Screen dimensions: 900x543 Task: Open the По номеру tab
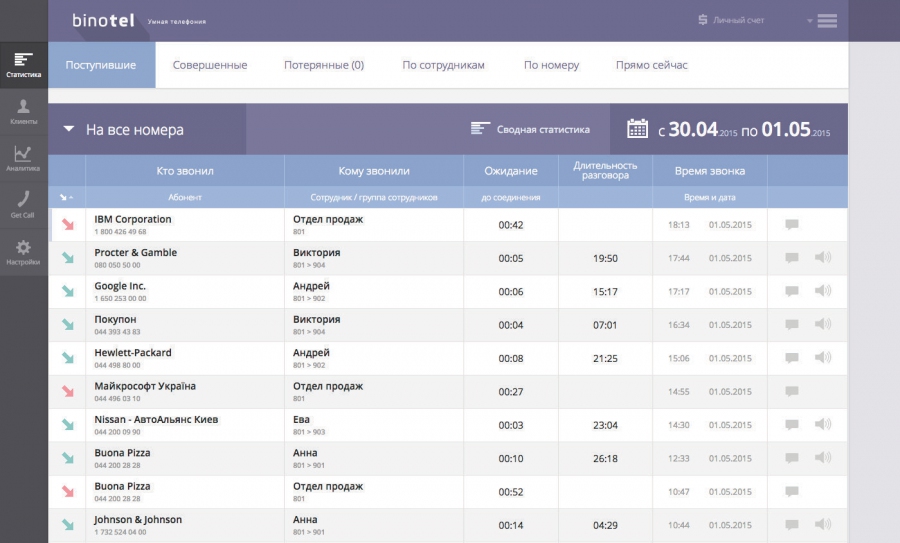[552, 65]
